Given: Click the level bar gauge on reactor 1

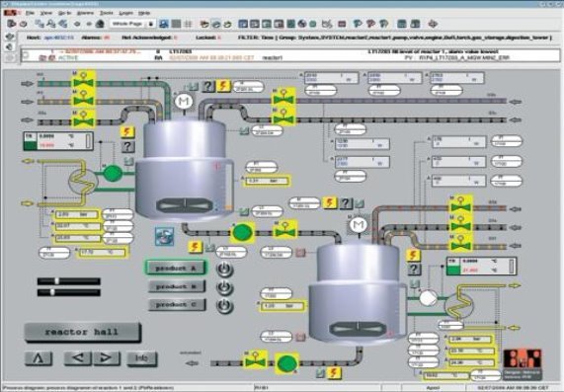Looking at the screenshot, I should (x=228, y=187).
